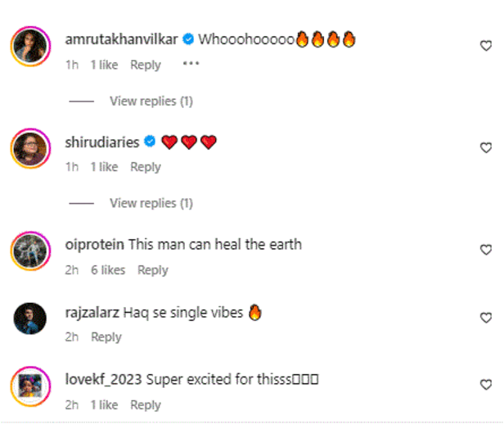Expand replies under amrutakhanvilkar's comment
The height and width of the screenshot is (424, 504).
(x=151, y=101)
